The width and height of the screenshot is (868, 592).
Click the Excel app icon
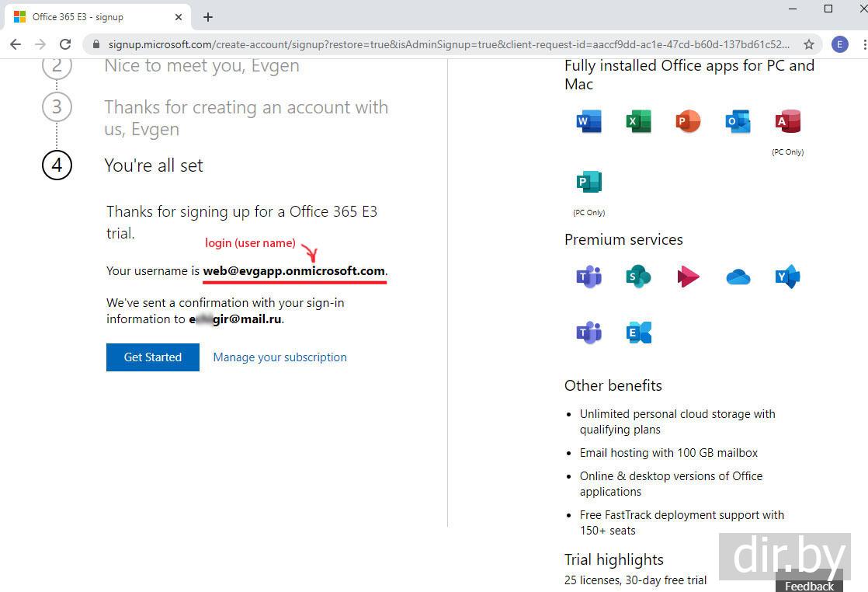click(x=638, y=121)
